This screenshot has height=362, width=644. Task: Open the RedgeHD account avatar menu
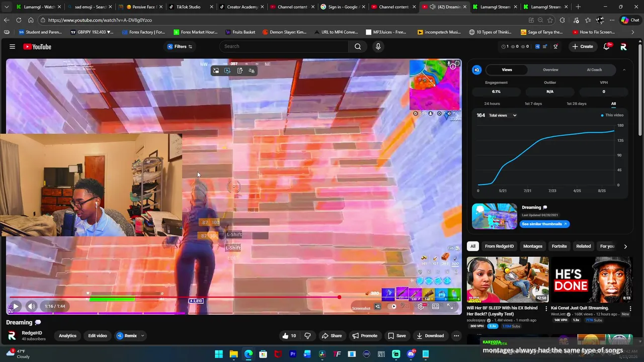623,46
